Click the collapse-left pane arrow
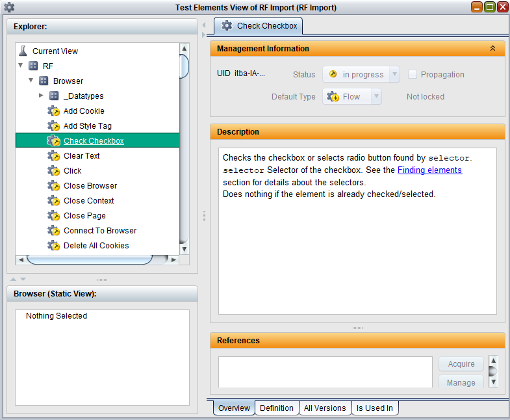 (x=204, y=25)
